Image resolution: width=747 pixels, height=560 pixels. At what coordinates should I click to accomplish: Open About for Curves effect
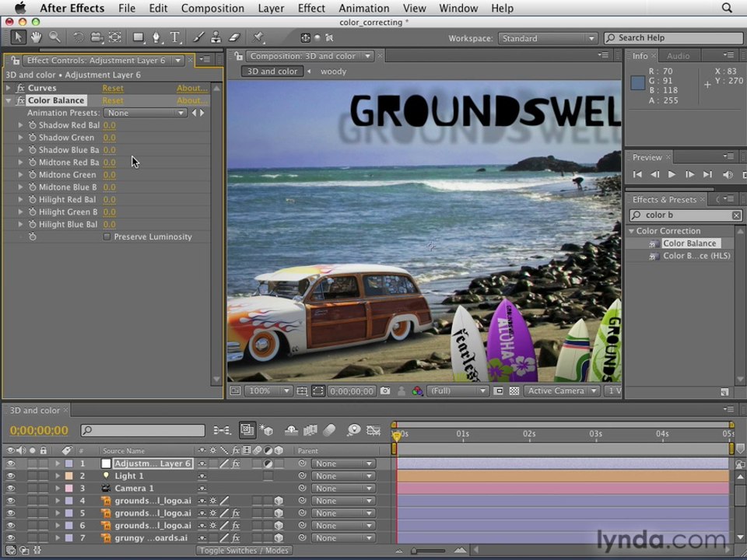[x=192, y=88]
